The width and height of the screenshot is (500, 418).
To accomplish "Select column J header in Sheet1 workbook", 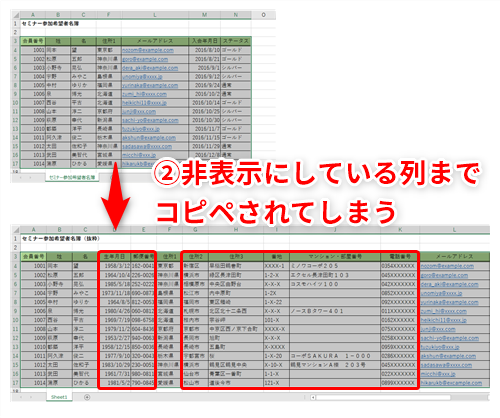I will [x=335, y=229].
